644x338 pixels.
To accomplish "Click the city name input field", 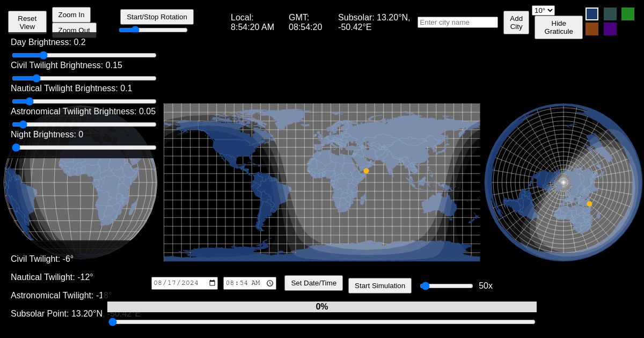I will point(457,22).
